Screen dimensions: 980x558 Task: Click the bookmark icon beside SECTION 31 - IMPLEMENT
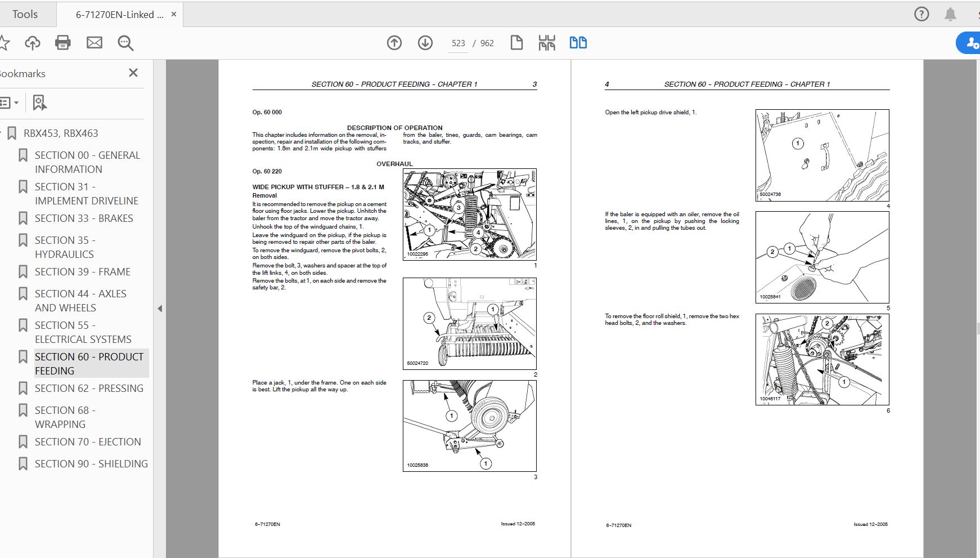coord(23,186)
